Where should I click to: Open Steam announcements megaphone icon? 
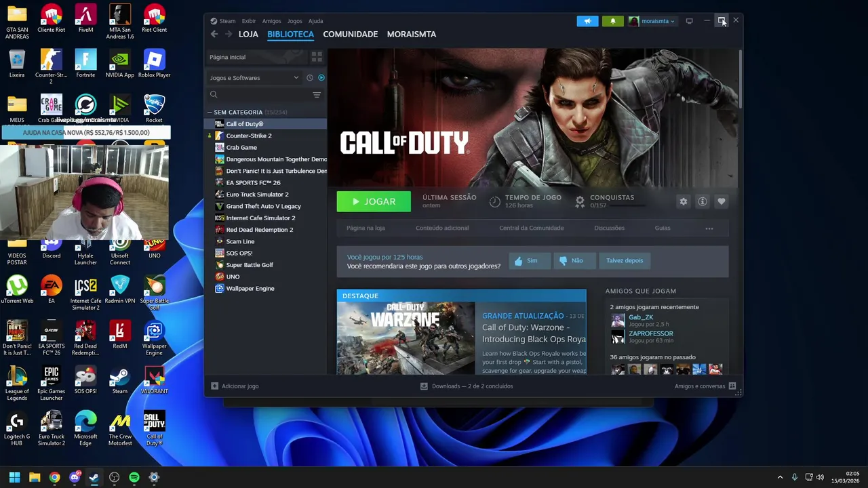point(587,21)
